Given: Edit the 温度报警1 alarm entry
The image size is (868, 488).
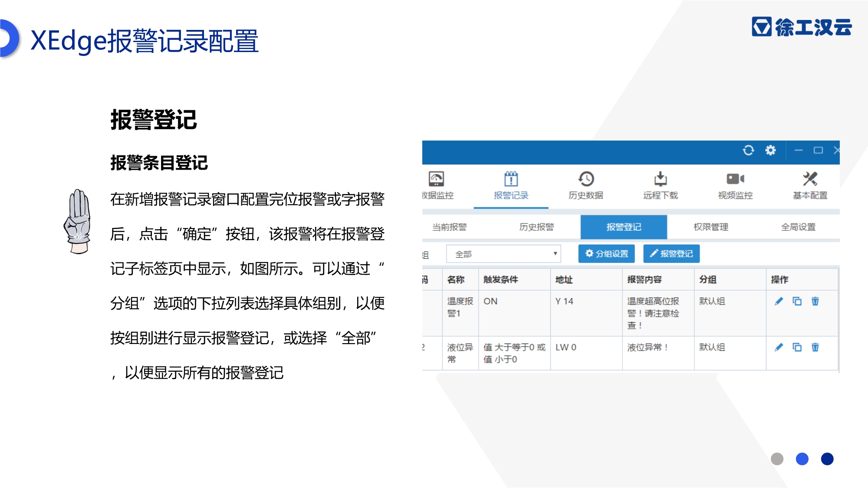Looking at the screenshot, I should 779,301.
